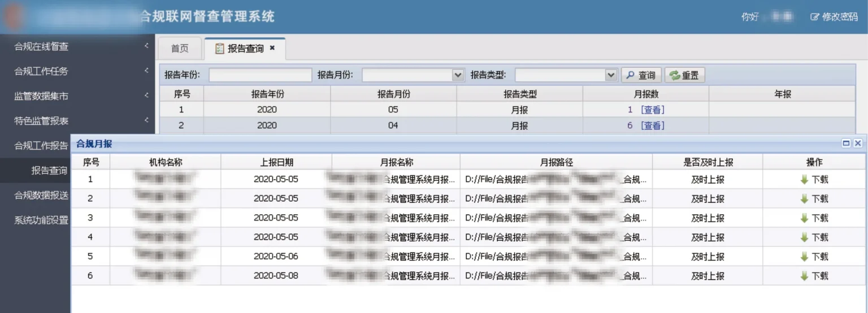Viewport: 868px width, 313px height.
Task: Close the 合规月报 dialog
Action: click(x=858, y=144)
